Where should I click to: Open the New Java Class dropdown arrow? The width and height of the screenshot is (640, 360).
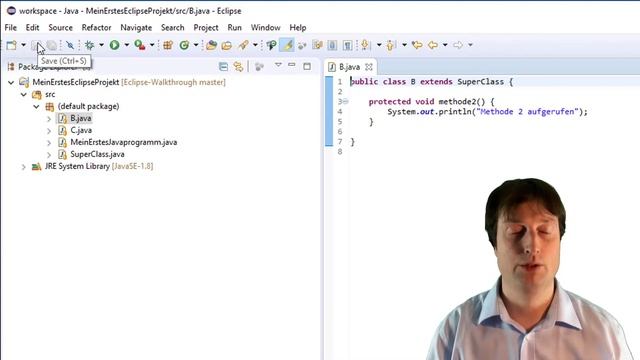tap(196, 45)
